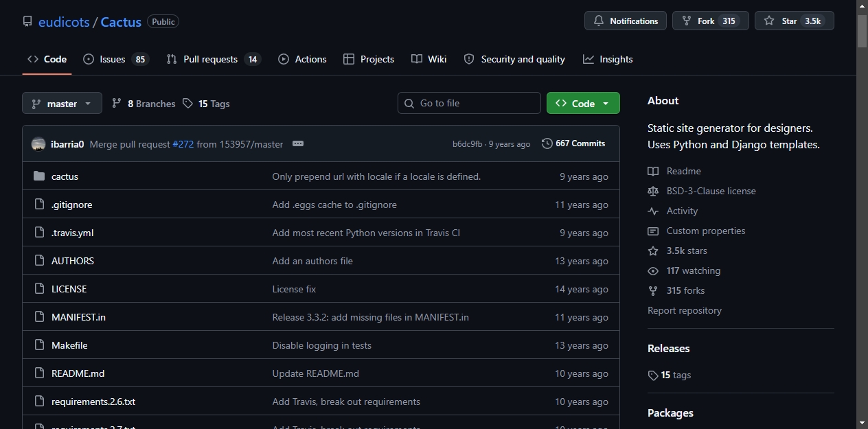Image resolution: width=868 pixels, height=429 pixels.
Task: View 3.5k stars in About sidebar
Action: (677, 251)
